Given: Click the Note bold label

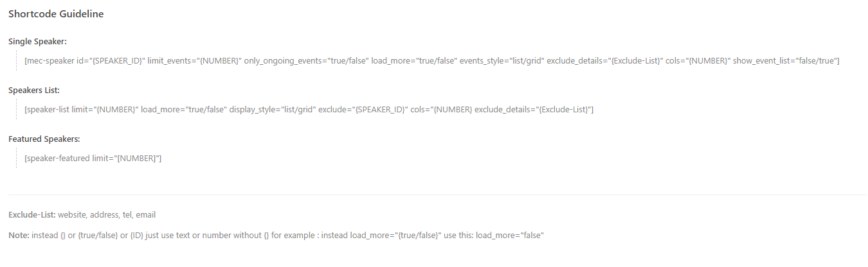Looking at the screenshot, I should (19, 236).
